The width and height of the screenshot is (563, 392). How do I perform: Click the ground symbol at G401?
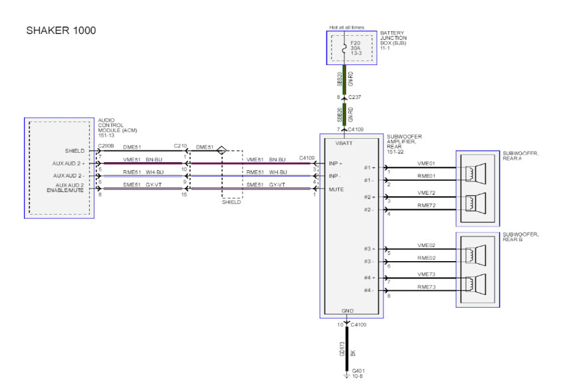(346, 375)
